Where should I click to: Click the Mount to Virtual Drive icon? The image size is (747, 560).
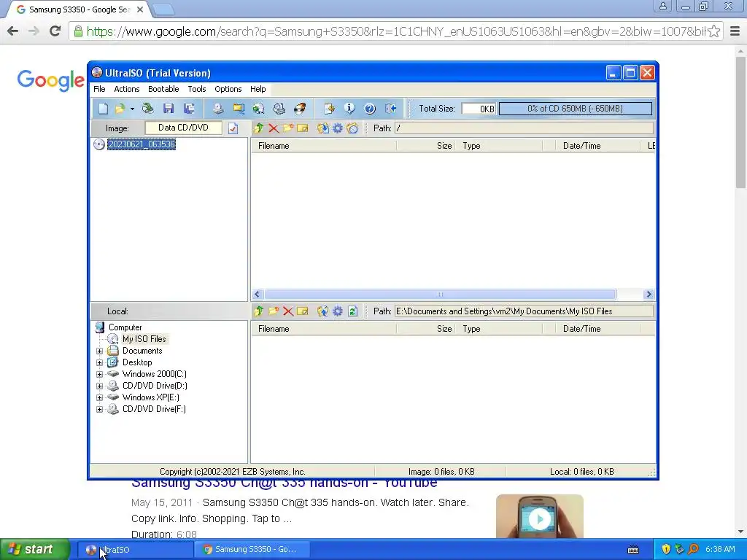[279, 109]
